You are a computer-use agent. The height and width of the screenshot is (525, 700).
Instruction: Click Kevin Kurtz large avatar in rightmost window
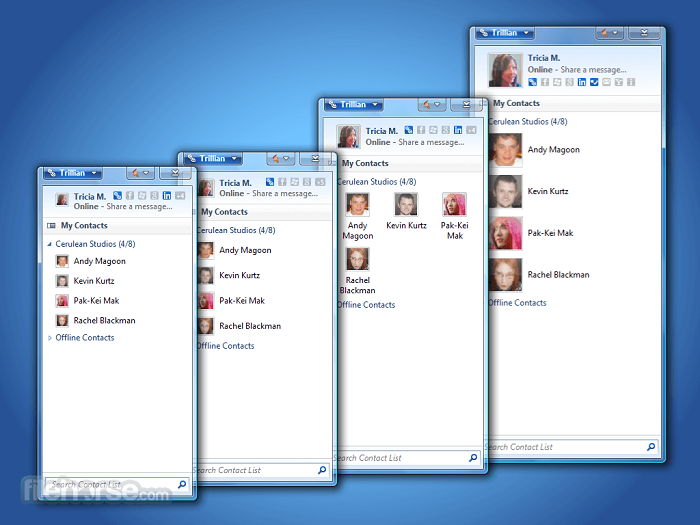506,190
